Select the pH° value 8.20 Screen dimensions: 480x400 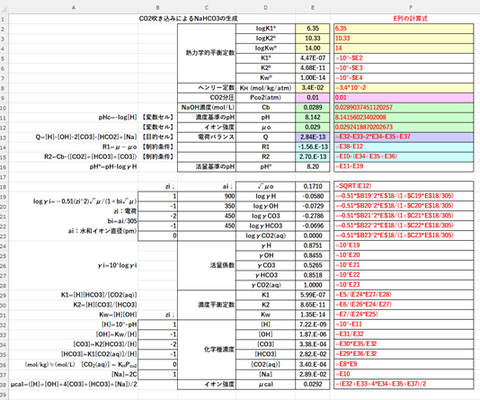pyautogui.click(x=312, y=167)
